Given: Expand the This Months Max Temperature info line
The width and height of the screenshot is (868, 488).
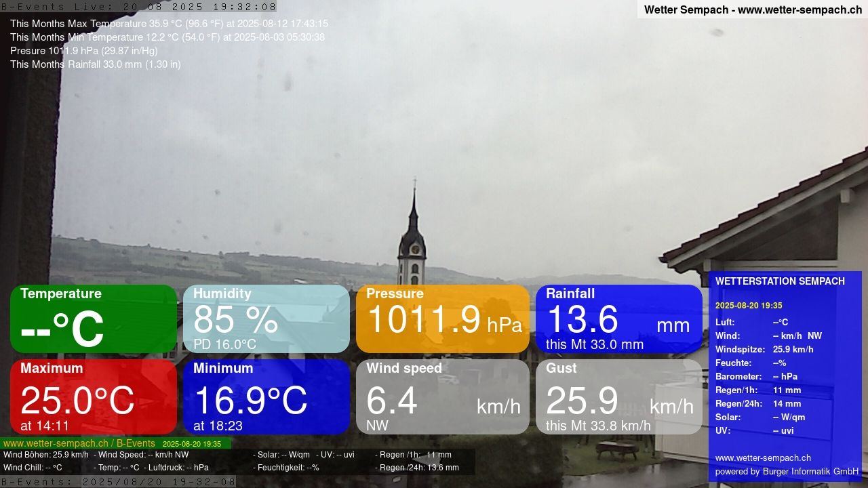Looking at the screenshot, I should 168,24.
